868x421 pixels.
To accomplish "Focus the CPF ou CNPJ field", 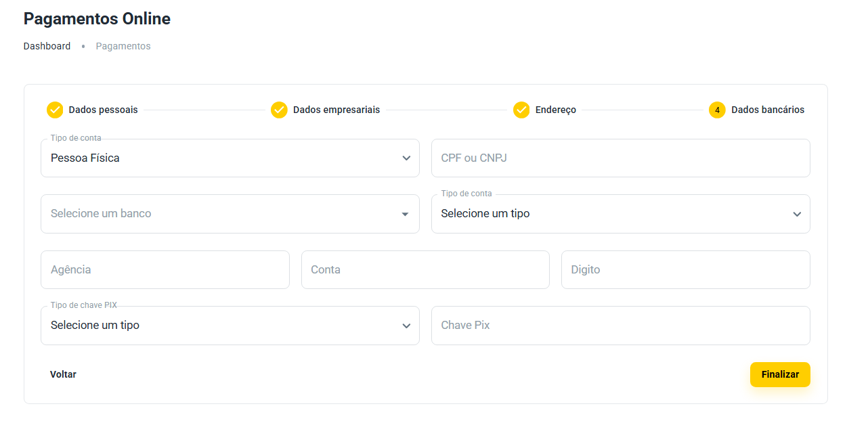I will 620,158.
